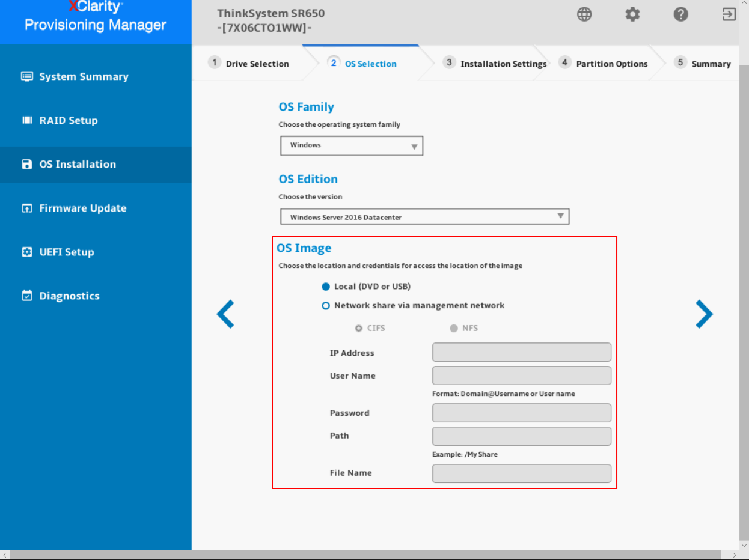
Task: Click the System Summary sidebar icon
Action: 27,76
